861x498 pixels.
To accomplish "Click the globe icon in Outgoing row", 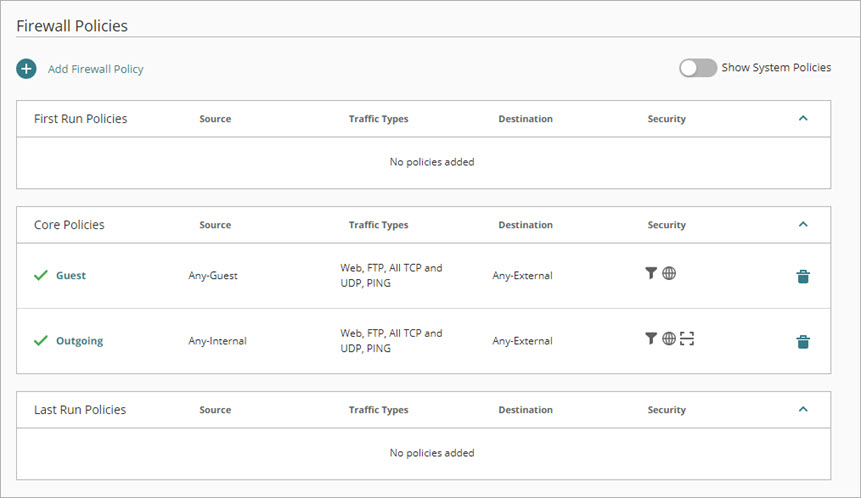I will (x=669, y=339).
